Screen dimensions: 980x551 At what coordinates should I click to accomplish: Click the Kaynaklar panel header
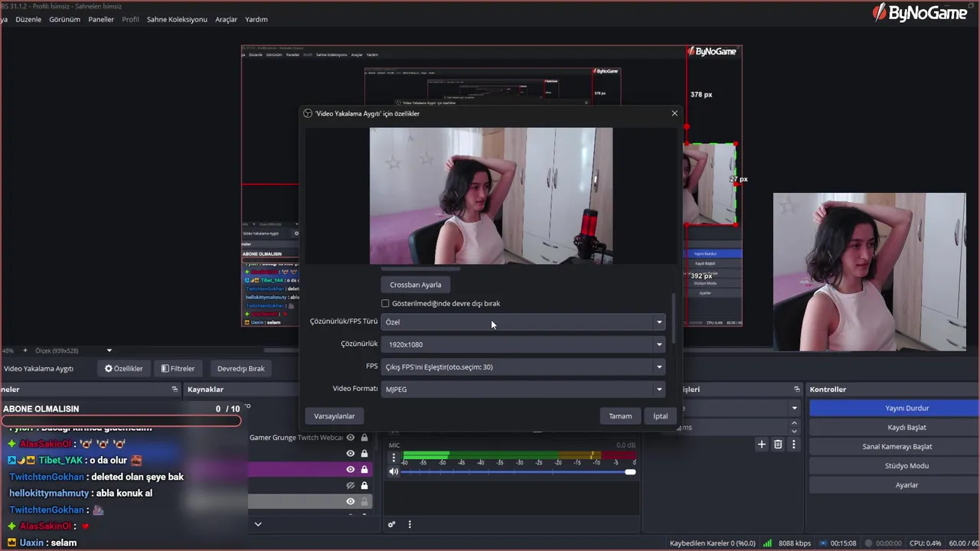205,390
